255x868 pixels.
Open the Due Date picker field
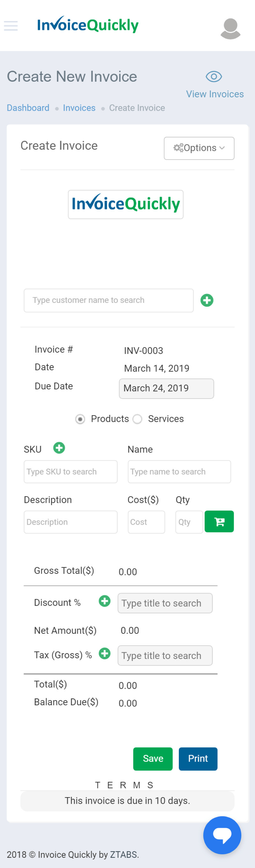tap(166, 388)
